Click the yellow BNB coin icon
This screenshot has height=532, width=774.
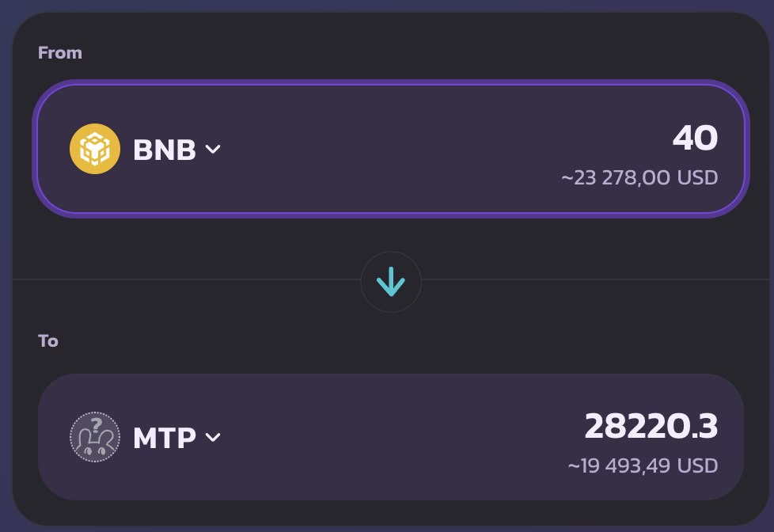click(x=95, y=148)
